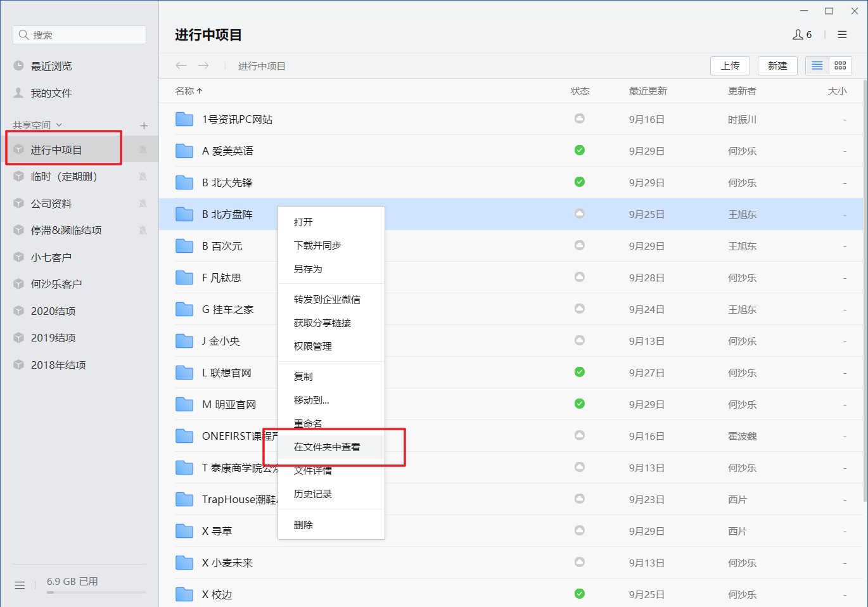Choose 下载并同步 from context menu

click(x=331, y=245)
